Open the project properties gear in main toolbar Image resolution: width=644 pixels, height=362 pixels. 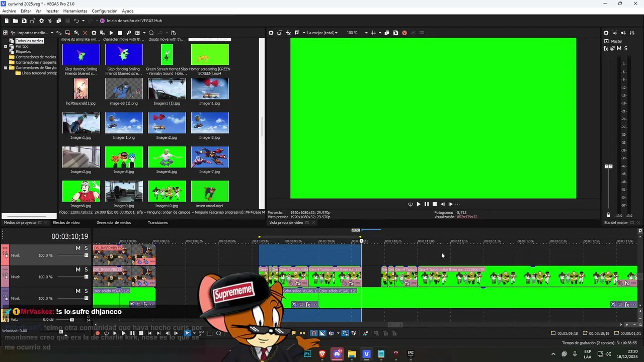click(x=41, y=21)
